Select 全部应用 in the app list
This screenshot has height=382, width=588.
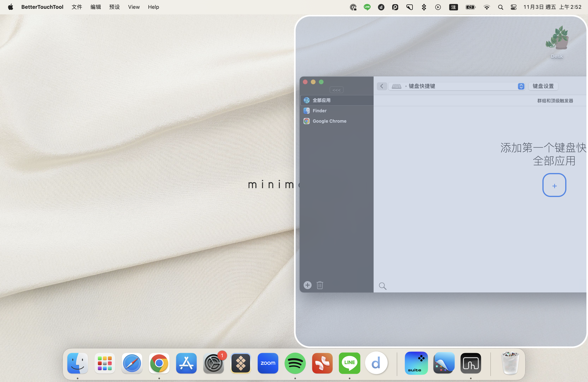click(337, 100)
